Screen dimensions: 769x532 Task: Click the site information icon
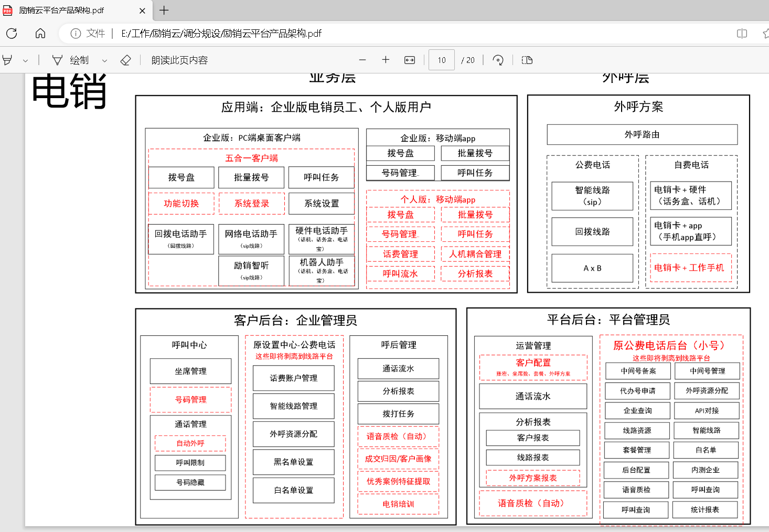[x=76, y=34]
